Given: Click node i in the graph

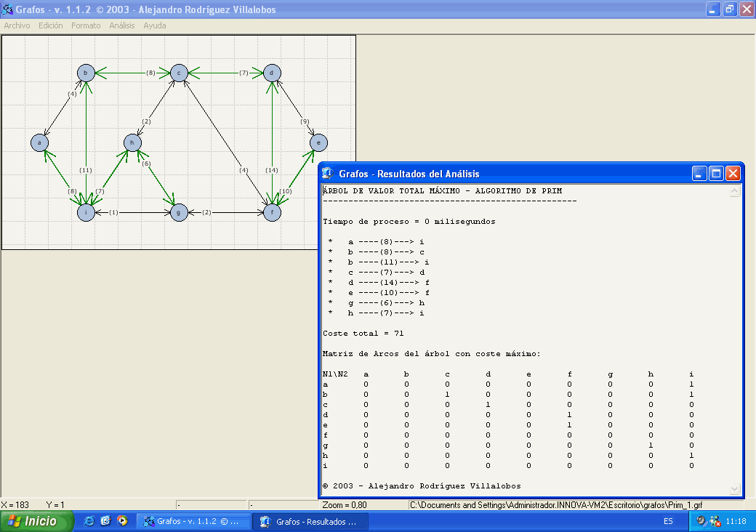Looking at the screenshot, I should point(86,213).
